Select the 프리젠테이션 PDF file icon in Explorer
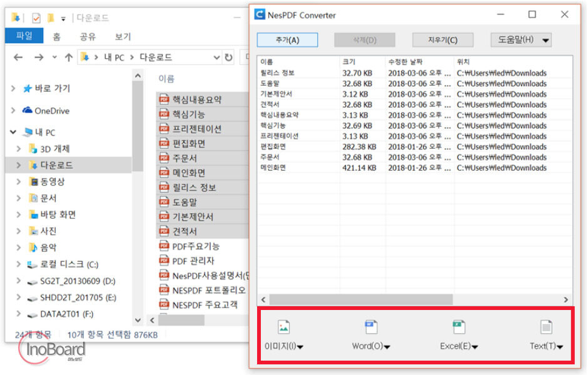The width and height of the screenshot is (588, 375). [164, 129]
